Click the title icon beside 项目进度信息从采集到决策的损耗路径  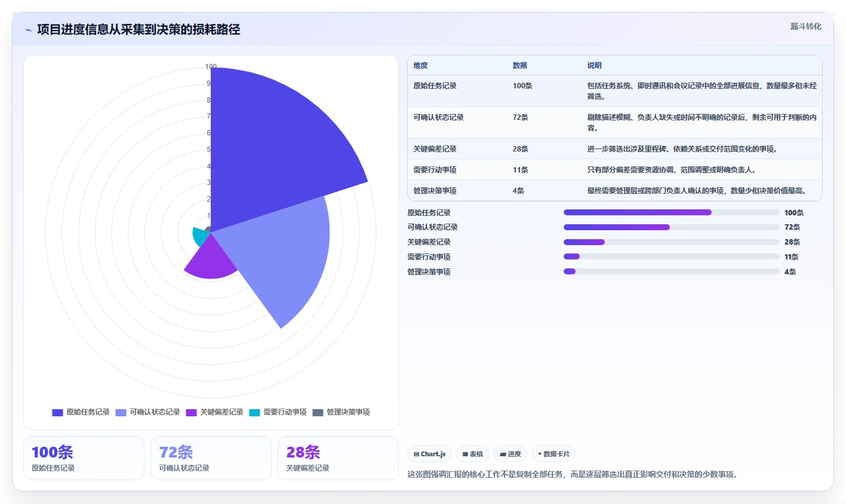[28, 30]
